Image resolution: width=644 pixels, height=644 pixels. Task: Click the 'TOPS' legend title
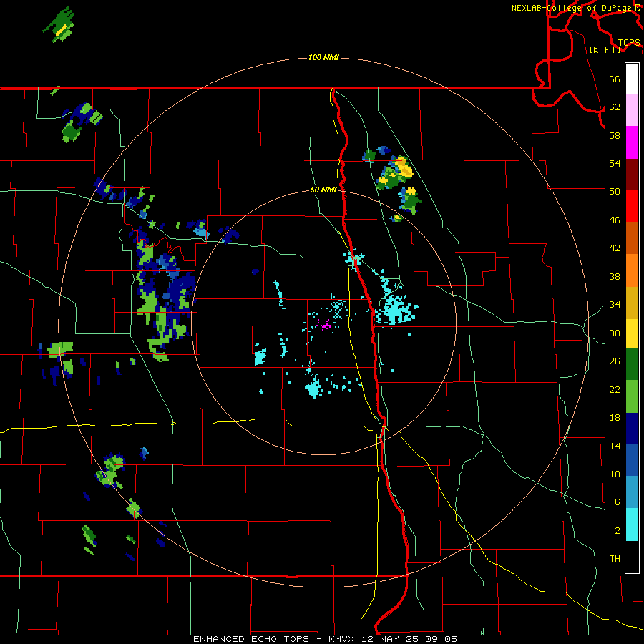click(629, 43)
